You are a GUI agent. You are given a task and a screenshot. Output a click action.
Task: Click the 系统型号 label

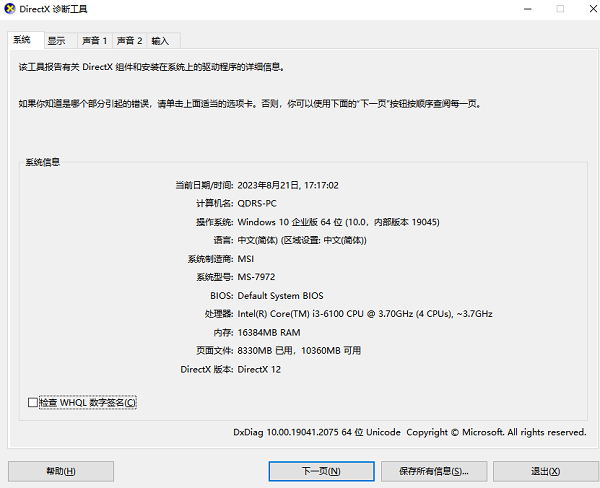[x=214, y=277]
